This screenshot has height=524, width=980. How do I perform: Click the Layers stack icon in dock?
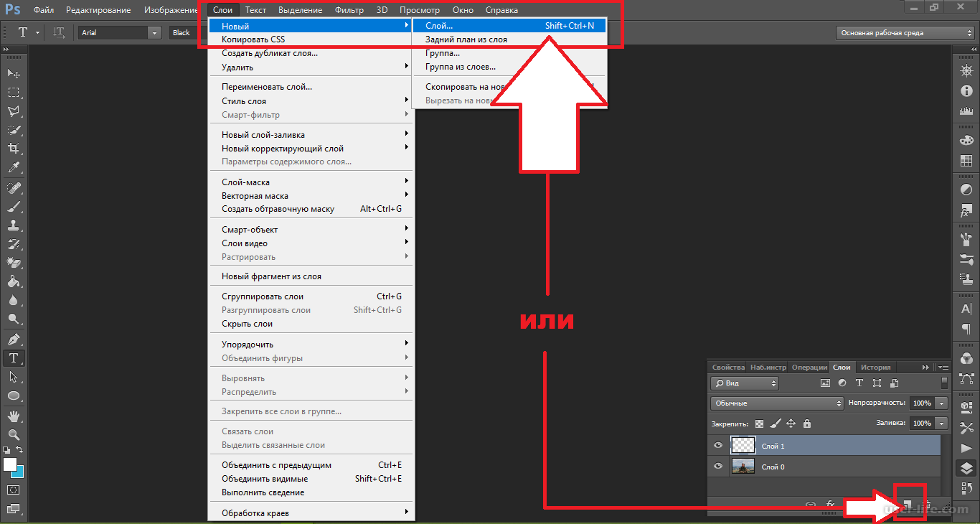click(x=966, y=468)
